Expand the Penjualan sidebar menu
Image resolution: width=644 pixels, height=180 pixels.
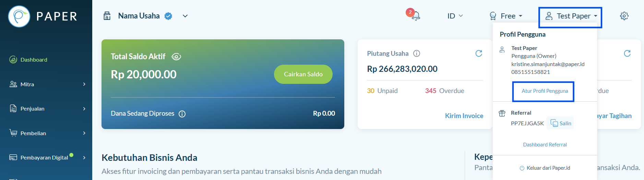(x=47, y=108)
